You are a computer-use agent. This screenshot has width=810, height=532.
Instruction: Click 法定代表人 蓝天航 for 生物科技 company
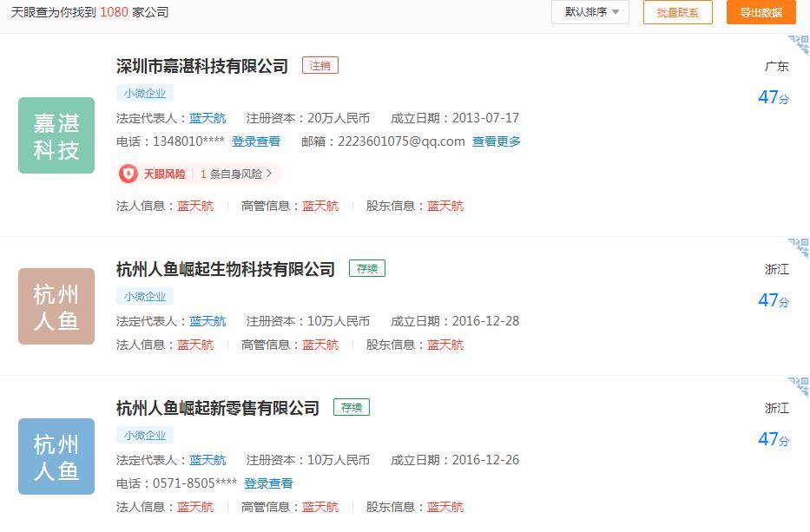coord(207,321)
